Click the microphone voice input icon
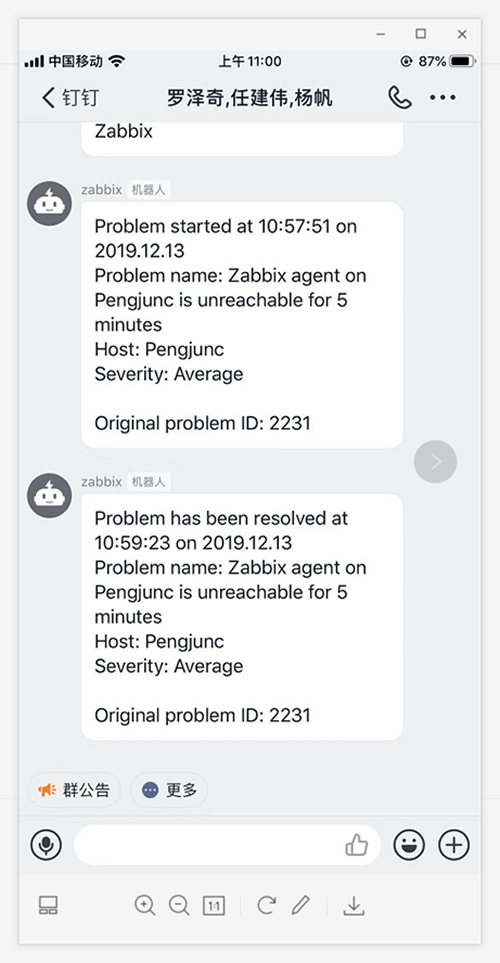This screenshot has width=500, height=963. pos(46,845)
